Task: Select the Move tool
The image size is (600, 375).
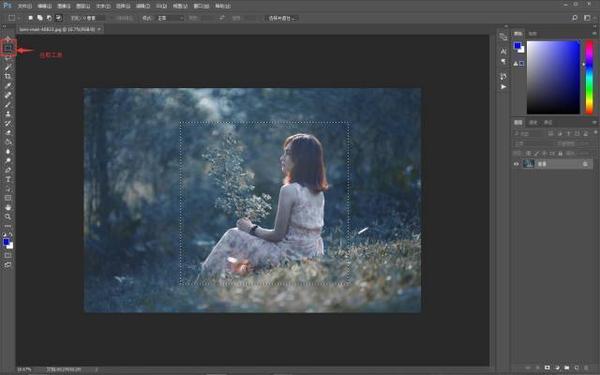Action: tap(8, 39)
